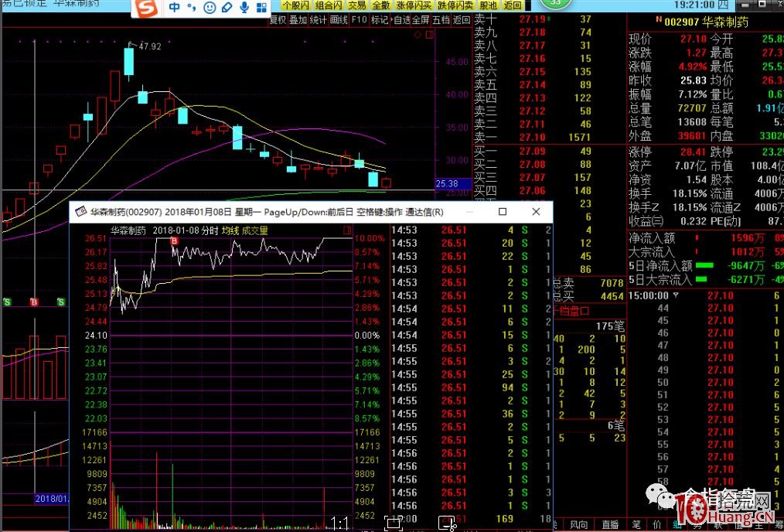Click the 个股闪 yellow button
The height and width of the screenshot is (532, 784).
(x=295, y=5)
